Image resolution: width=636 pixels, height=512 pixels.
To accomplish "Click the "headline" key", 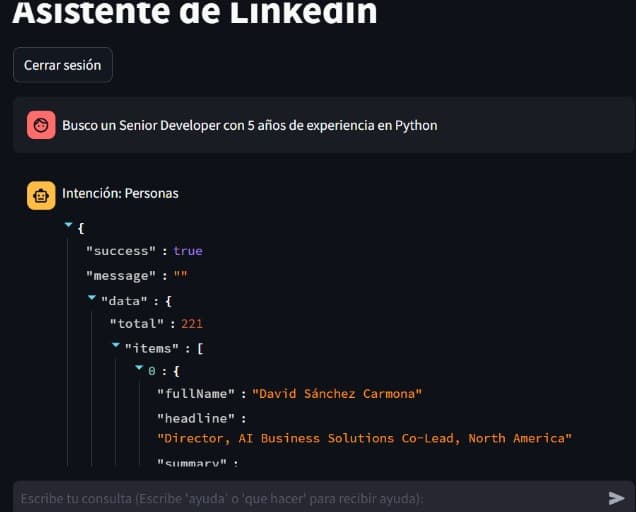I will click(x=196, y=418).
